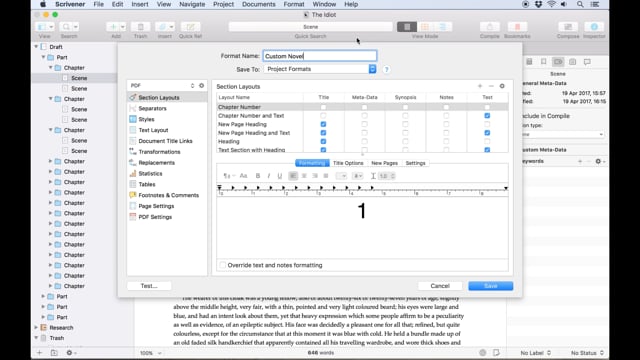Toggle the Inspector toolbar icon
This screenshot has width=640, height=360.
[x=594, y=27]
